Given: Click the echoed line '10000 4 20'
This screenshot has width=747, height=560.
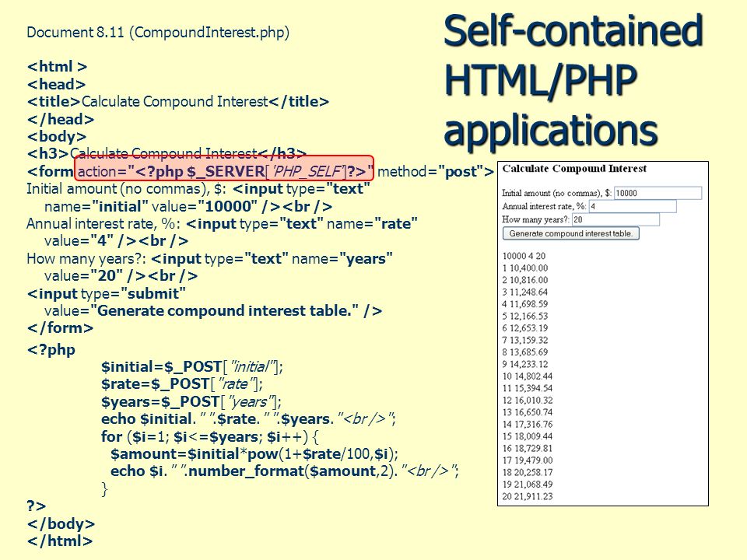Looking at the screenshot, I should (524, 256).
